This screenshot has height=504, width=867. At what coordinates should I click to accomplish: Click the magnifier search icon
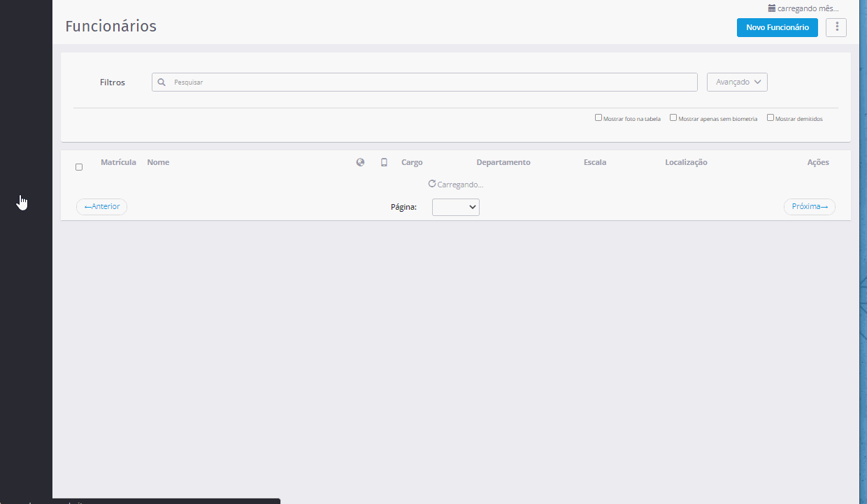162,82
